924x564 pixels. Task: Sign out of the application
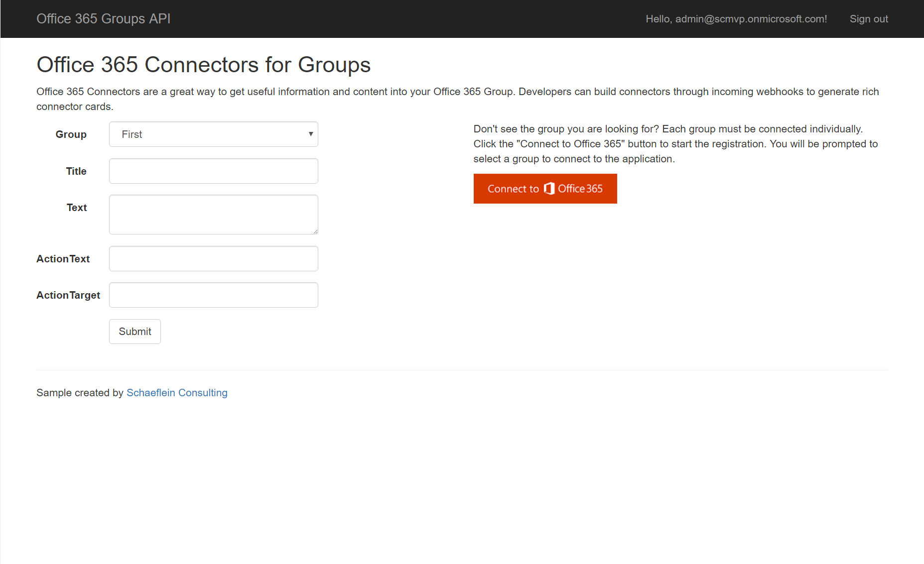tap(869, 19)
